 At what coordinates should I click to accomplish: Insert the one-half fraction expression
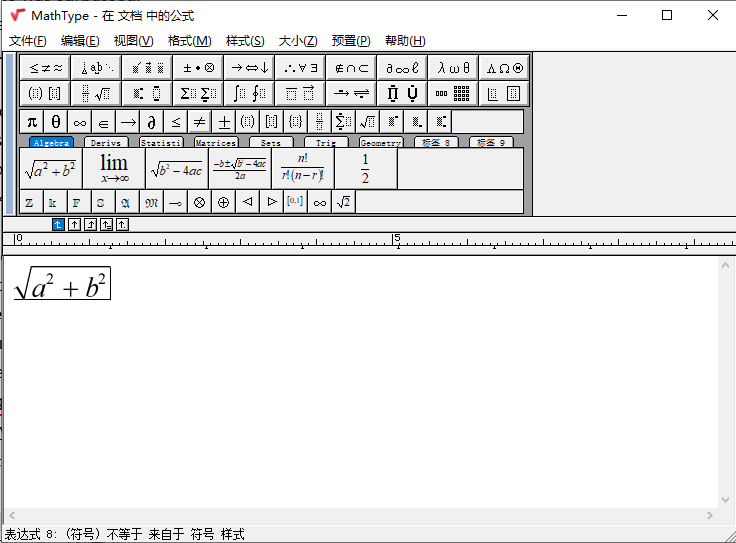coord(366,168)
